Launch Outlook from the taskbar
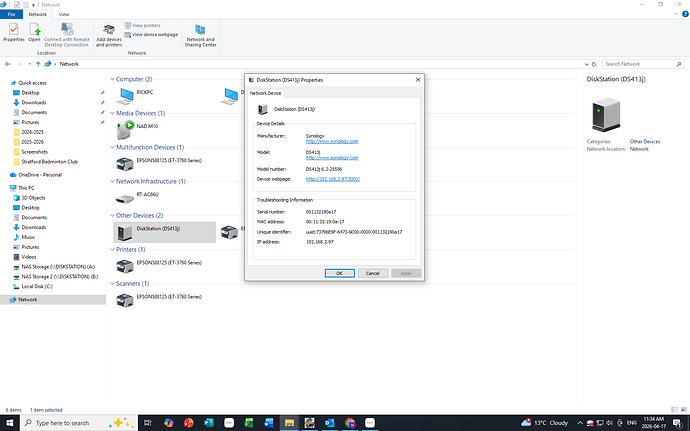 (330, 423)
